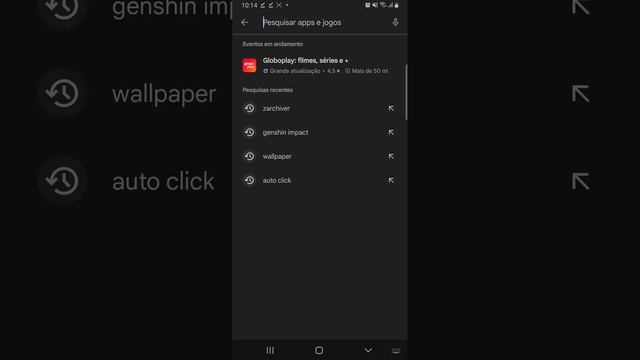Image resolution: width=640 pixels, height=360 pixels.
Task: Tap history icon beside 'wallpaper' in phone list
Action: (249, 156)
